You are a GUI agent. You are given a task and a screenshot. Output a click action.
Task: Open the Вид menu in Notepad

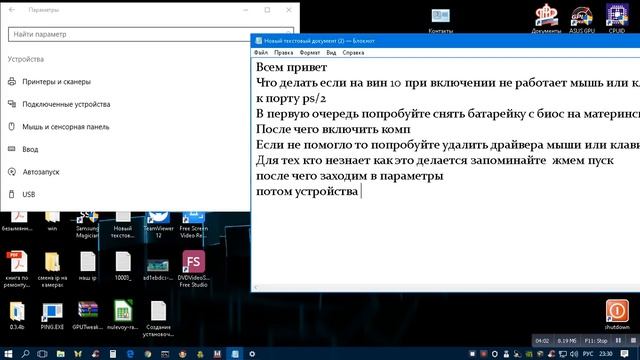(x=331, y=53)
